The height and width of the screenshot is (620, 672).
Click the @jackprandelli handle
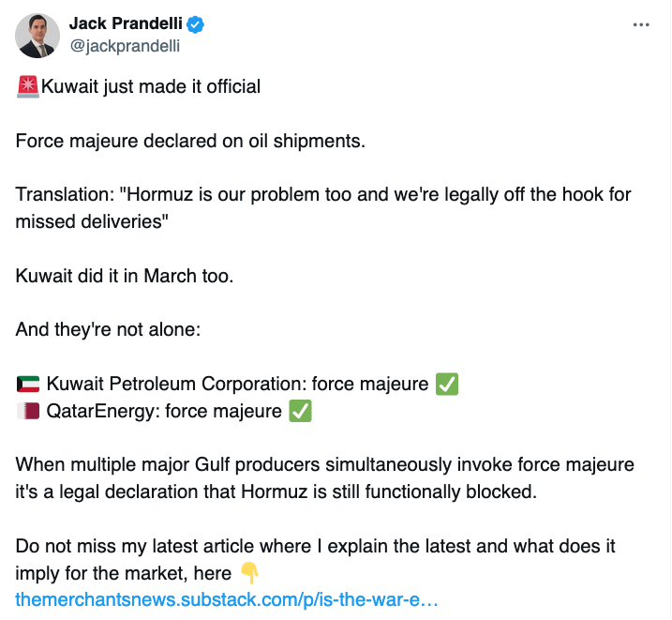tap(125, 45)
